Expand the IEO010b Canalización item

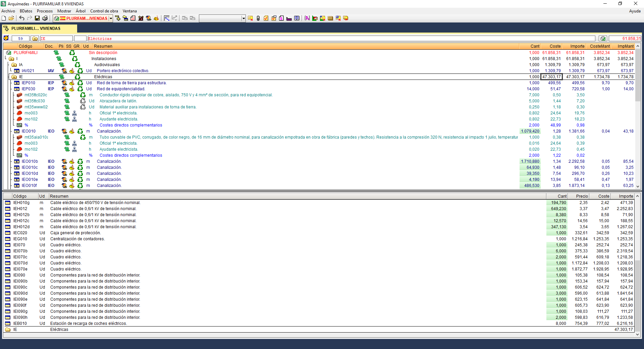(x=17, y=161)
